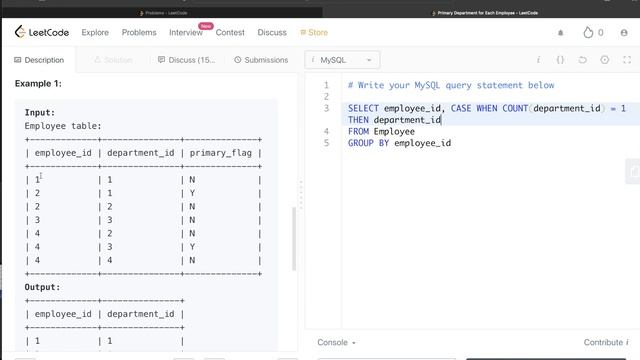
Task: Click the curly braces format icon
Action: click(560, 60)
